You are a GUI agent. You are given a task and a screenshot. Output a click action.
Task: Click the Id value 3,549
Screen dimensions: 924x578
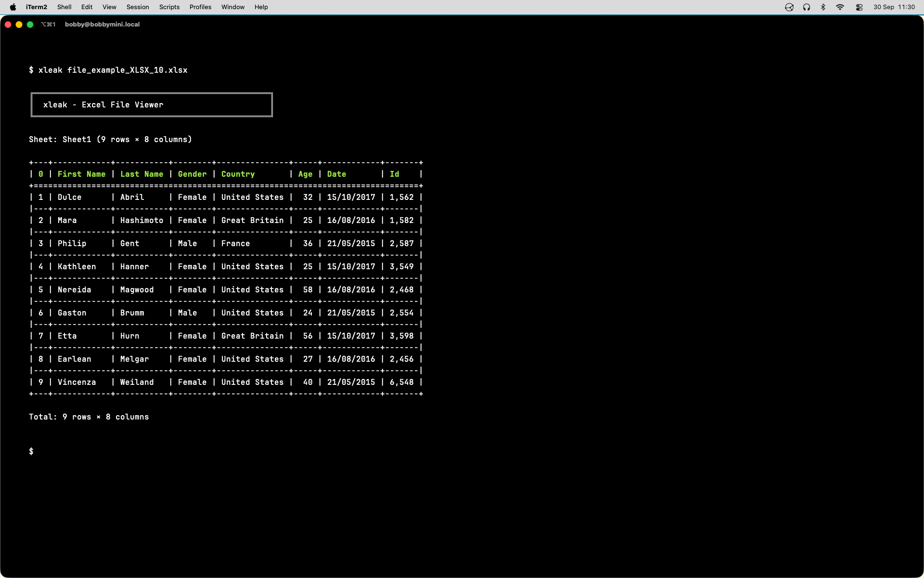(402, 267)
